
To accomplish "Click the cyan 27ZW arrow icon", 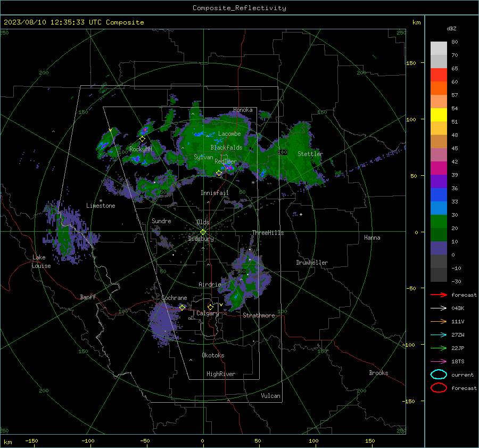I will point(439,335).
